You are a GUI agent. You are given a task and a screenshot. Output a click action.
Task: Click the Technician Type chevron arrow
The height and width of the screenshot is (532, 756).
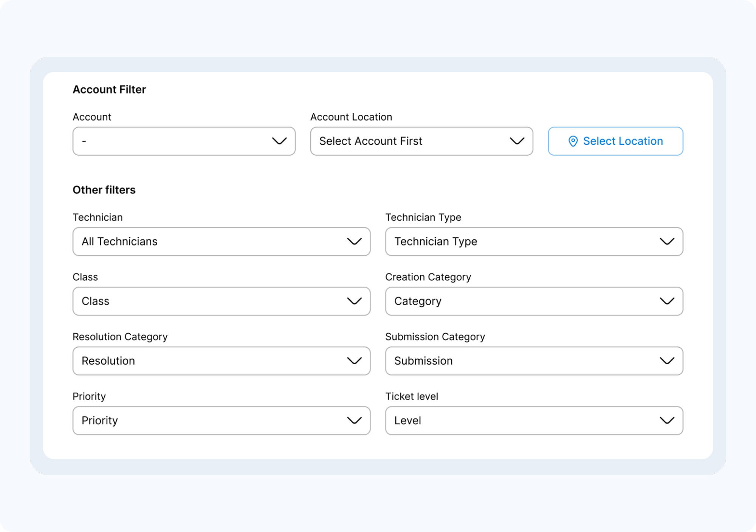click(667, 241)
